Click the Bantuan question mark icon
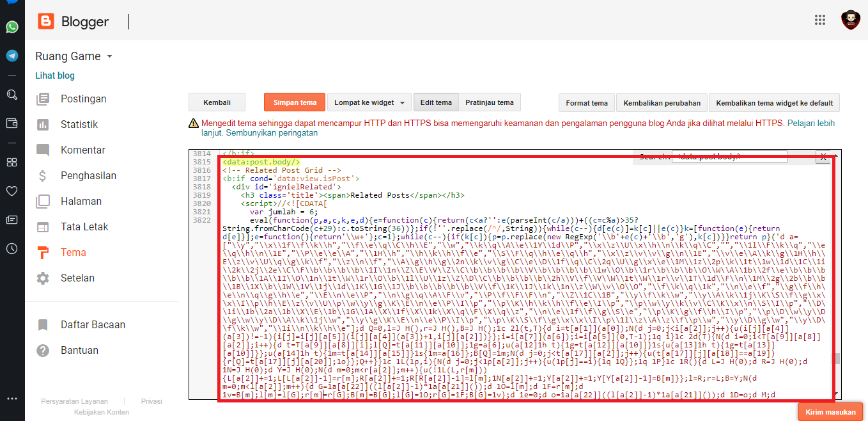868x421 pixels. [x=43, y=350]
